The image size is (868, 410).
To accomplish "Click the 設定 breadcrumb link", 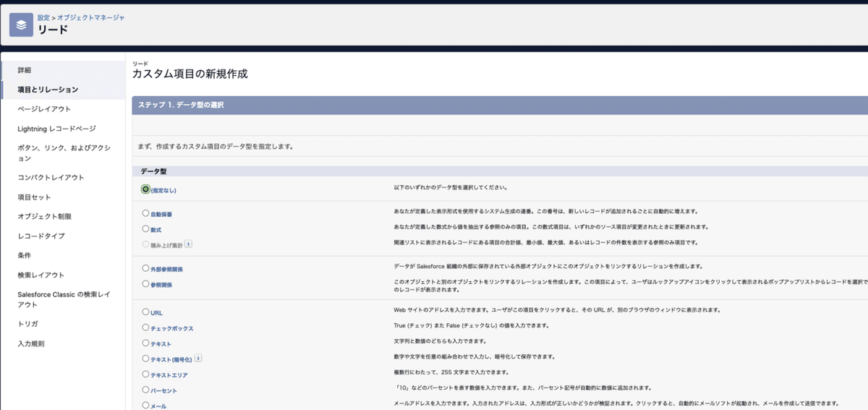I will coord(43,17).
